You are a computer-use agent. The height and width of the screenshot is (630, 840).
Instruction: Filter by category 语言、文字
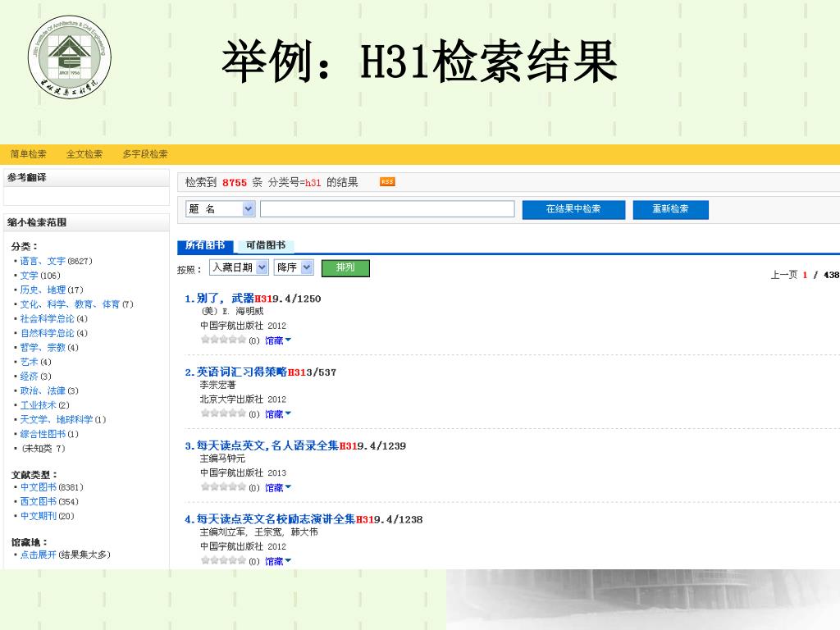[43, 261]
